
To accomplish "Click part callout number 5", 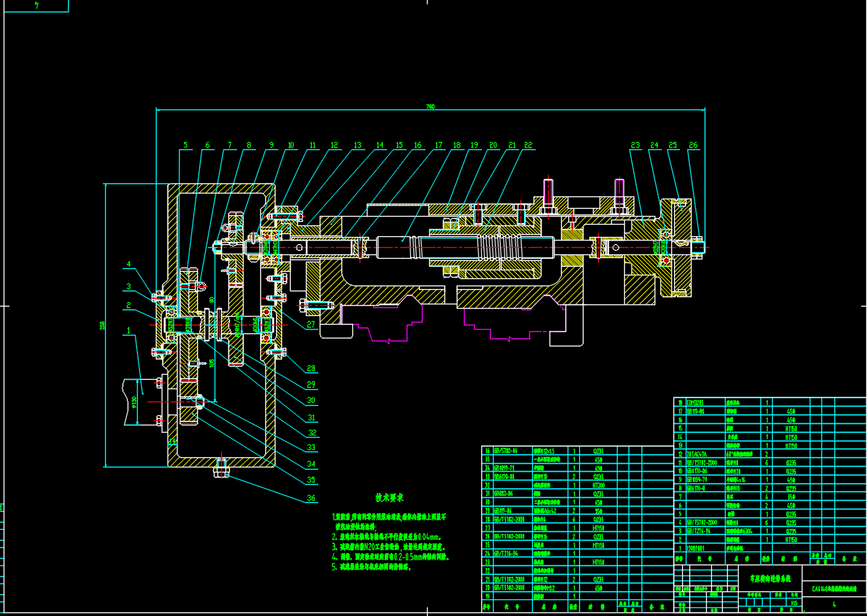I will coord(185,146).
